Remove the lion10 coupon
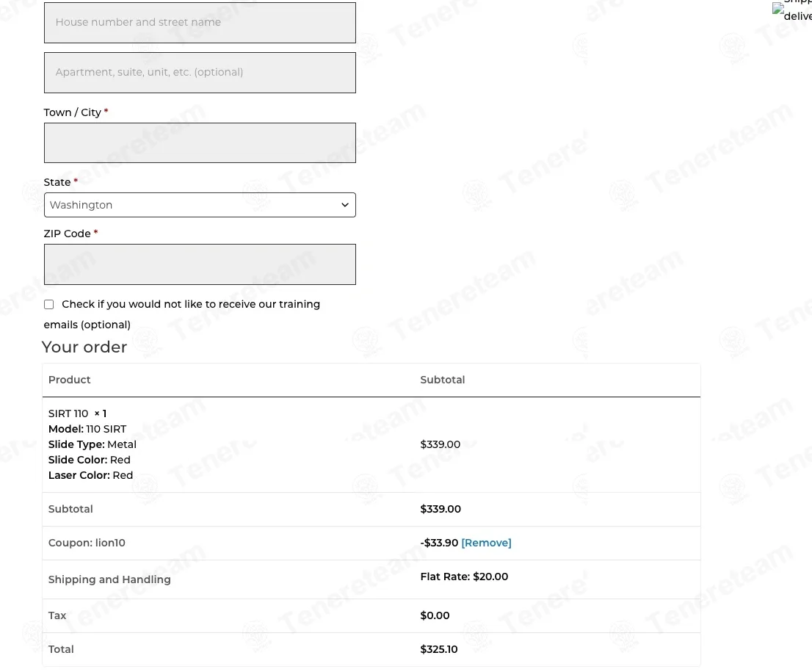Viewport: 812px width, 672px height. point(486,543)
